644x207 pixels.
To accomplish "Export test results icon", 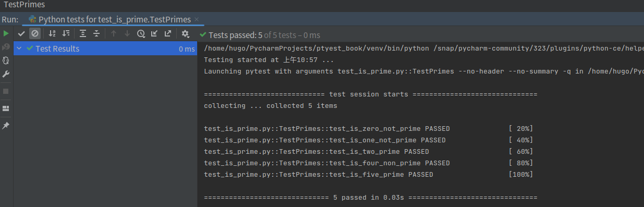I will 168,34.
